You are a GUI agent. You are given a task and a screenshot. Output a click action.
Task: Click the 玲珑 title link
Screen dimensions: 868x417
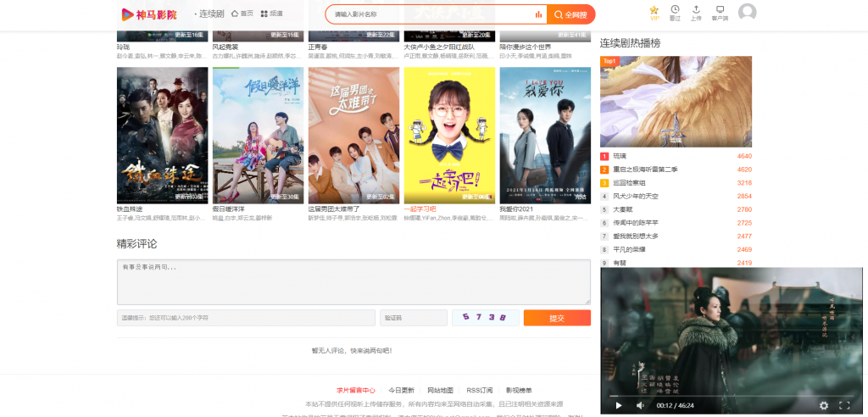click(x=123, y=47)
